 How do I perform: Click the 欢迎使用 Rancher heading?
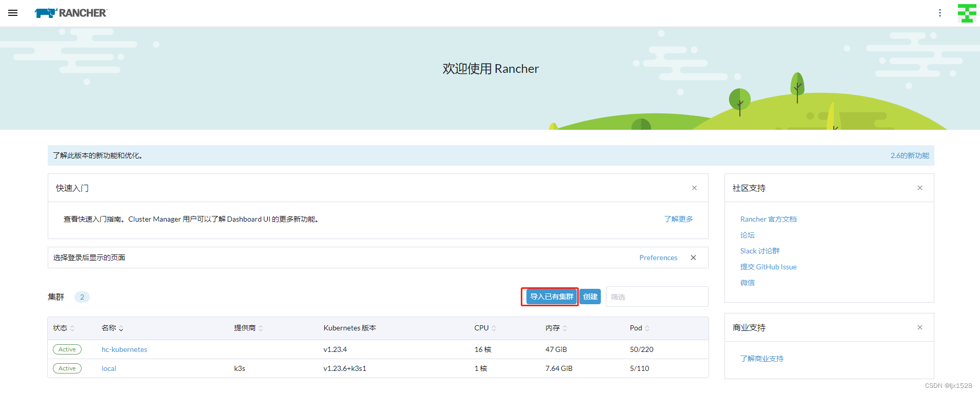pyautogui.click(x=491, y=69)
